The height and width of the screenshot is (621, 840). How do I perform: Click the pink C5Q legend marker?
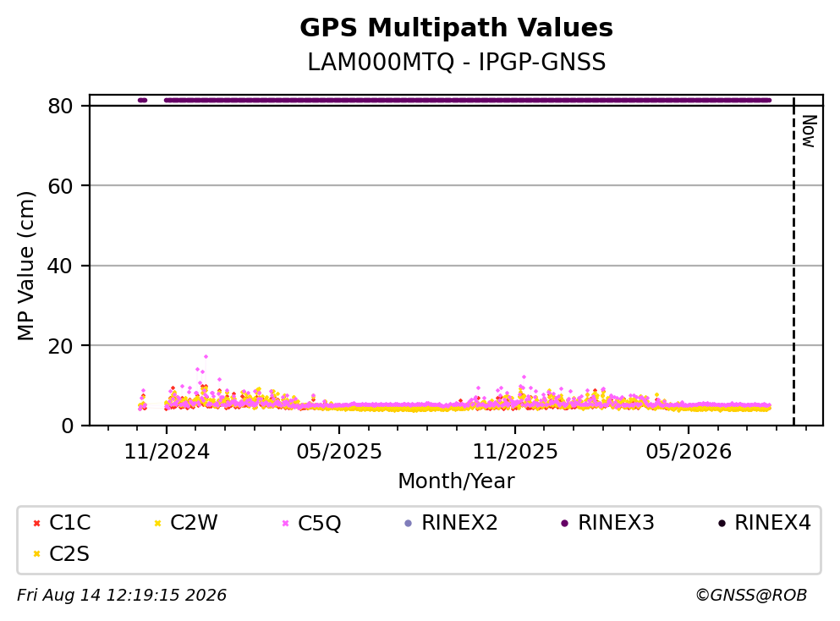click(286, 523)
